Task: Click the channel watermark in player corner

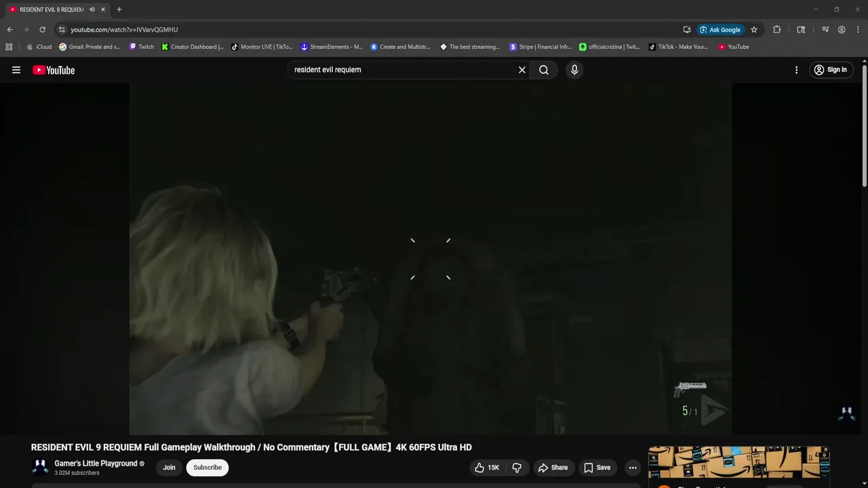Action: click(846, 413)
